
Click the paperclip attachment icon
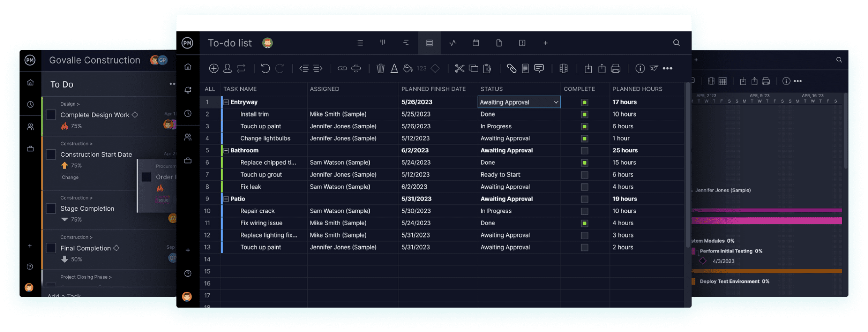511,68
